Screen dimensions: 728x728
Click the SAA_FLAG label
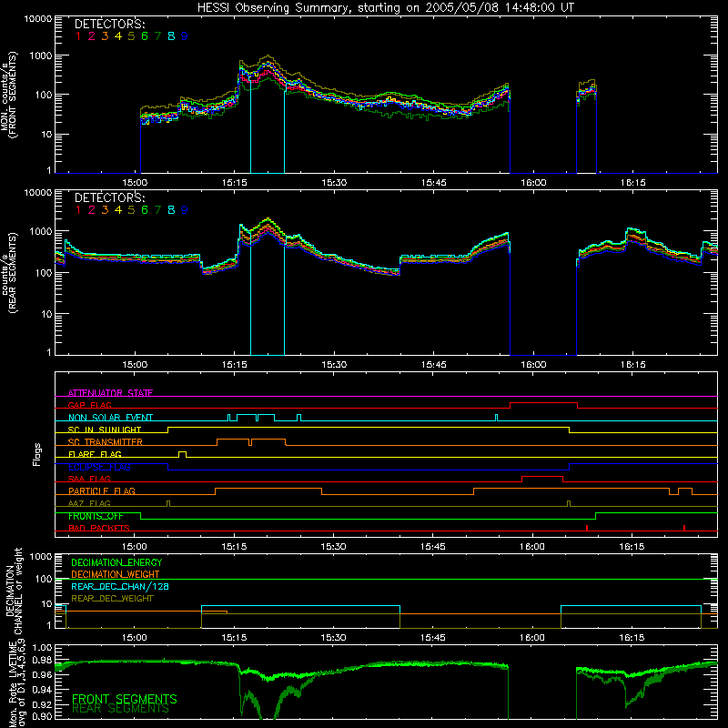pyautogui.click(x=89, y=479)
